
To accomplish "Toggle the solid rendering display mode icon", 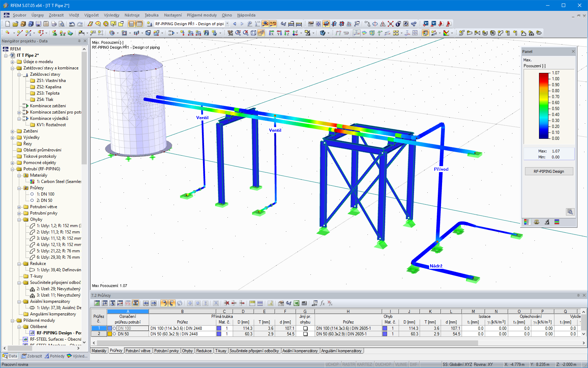I will tap(261, 33).
